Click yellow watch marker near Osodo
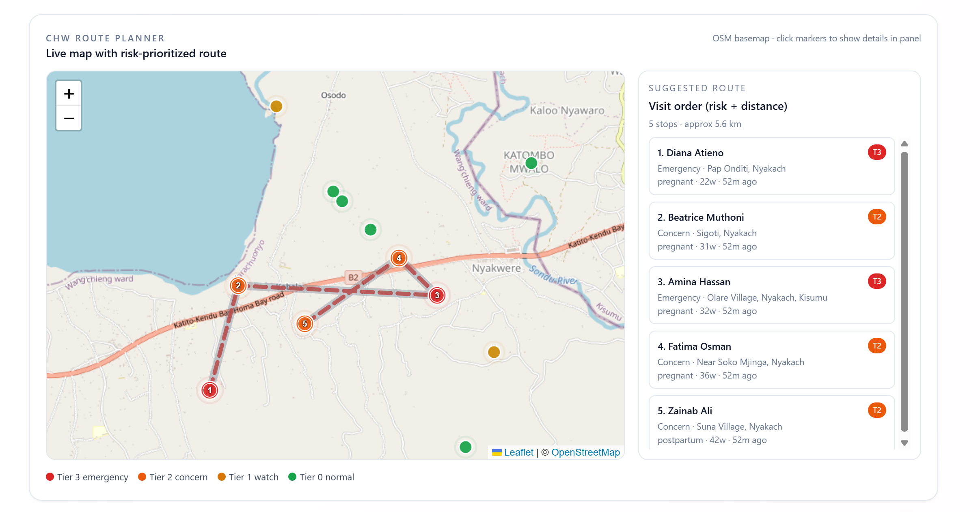Screen dimensions: 980x512 (x=276, y=106)
